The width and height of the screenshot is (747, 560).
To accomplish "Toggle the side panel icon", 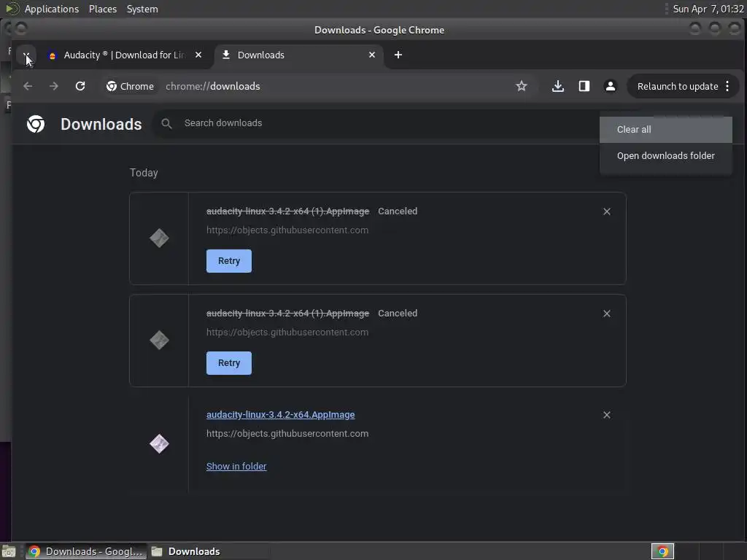I will (584, 86).
